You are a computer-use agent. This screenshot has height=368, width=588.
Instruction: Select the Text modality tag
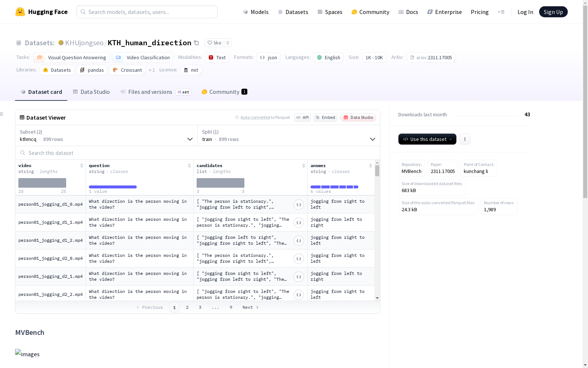pyautogui.click(x=217, y=57)
